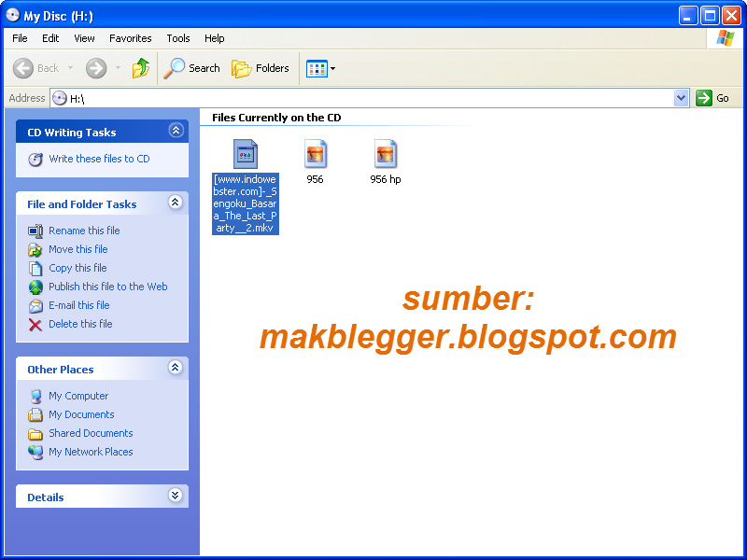This screenshot has height=560, width=747.
Task: Collapse the File and Folder Tasks panel
Action: 176,203
